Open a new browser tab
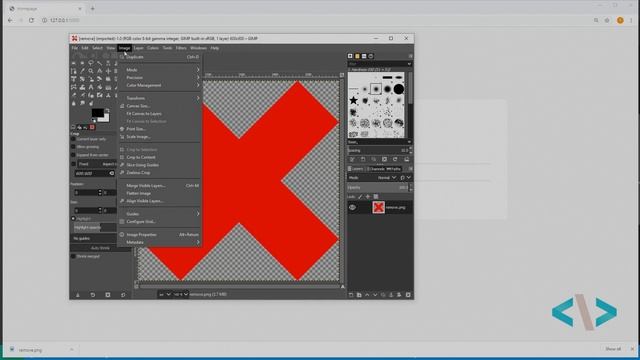The height and width of the screenshot is (360, 640). pos(92,8)
